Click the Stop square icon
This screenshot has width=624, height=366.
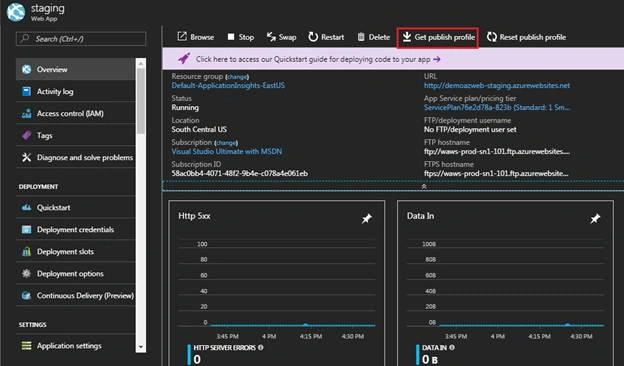coord(231,37)
